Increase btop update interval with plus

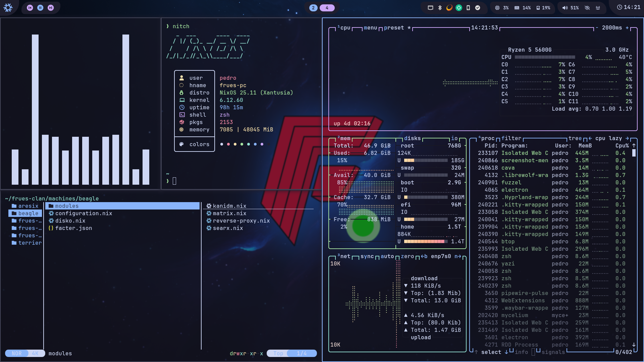(x=627, y=27)
